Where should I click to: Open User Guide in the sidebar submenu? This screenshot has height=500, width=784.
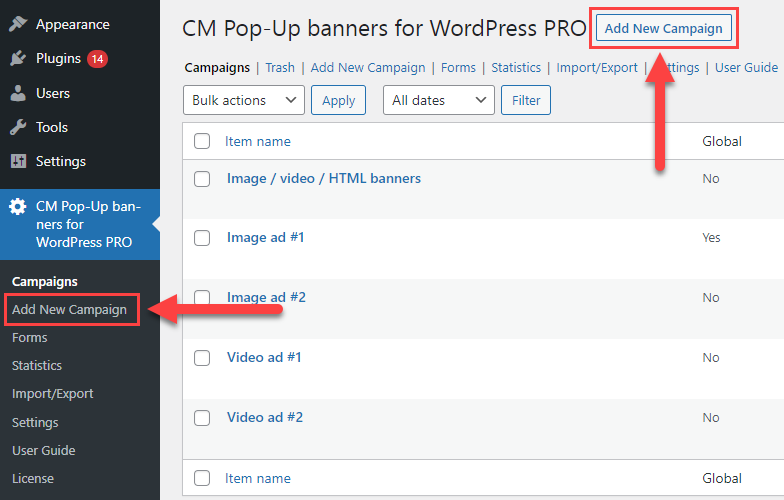44,450
